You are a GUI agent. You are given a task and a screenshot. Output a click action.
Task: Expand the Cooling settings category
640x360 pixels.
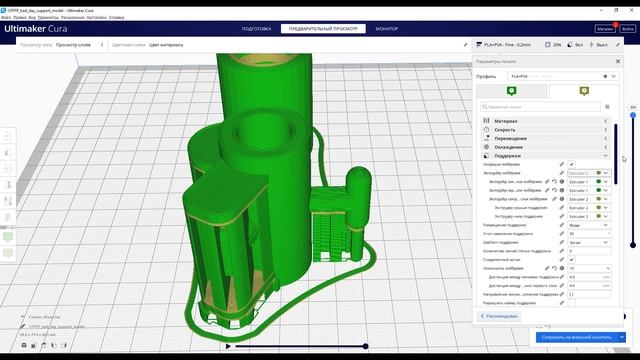tap(546, 147)
